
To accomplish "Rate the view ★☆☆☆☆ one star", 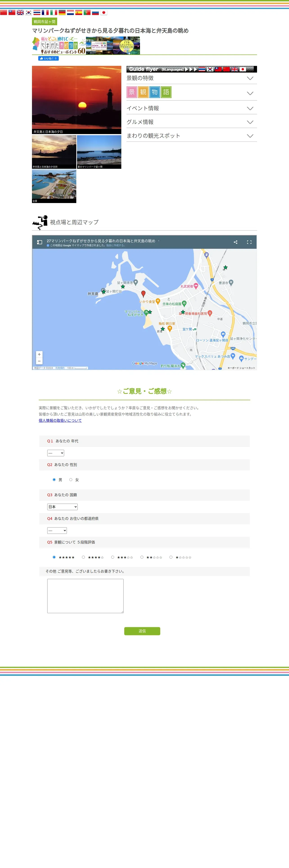I will 171,557.
